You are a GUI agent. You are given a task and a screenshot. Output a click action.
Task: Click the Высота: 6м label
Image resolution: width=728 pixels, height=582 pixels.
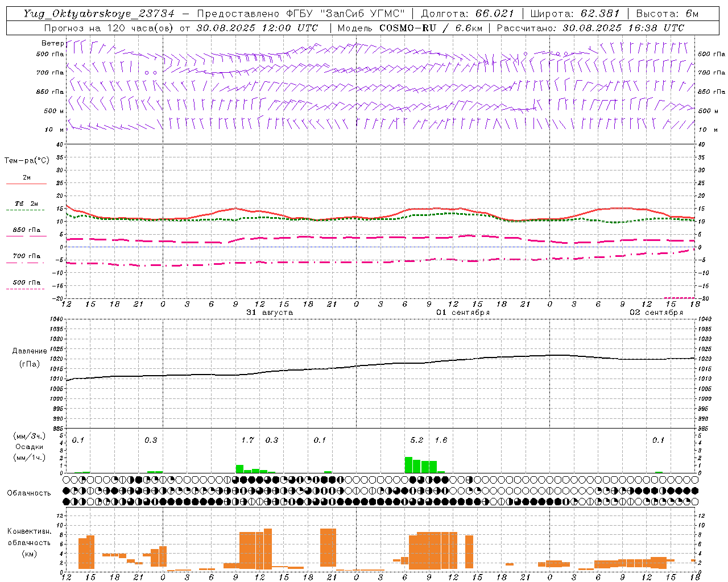(667, 14)
